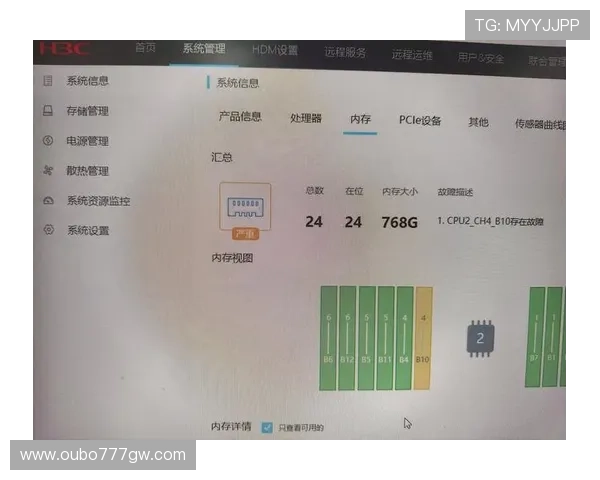Open the 首页 home tab
The width and height of the screenshot is (600, 480).
pyautogui.click(x=146, y=47)
